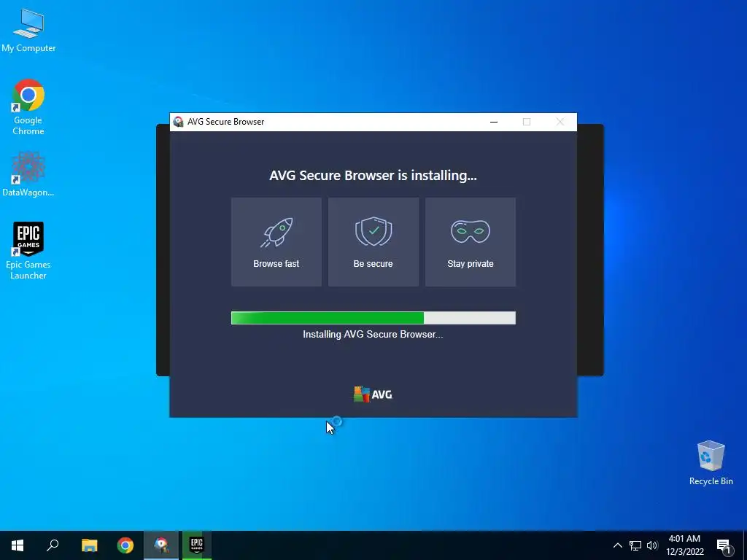Open the volume speaker tray icon

pos(652,545)
